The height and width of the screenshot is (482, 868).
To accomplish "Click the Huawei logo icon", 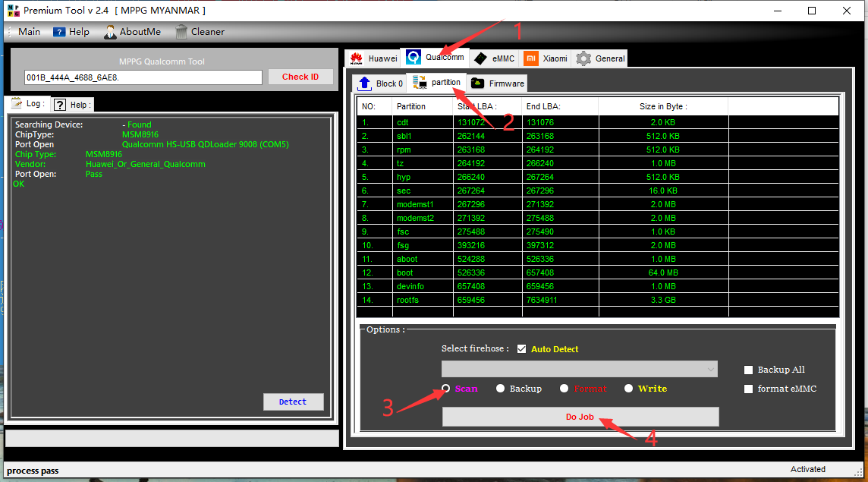I will (x=357, y=58).
